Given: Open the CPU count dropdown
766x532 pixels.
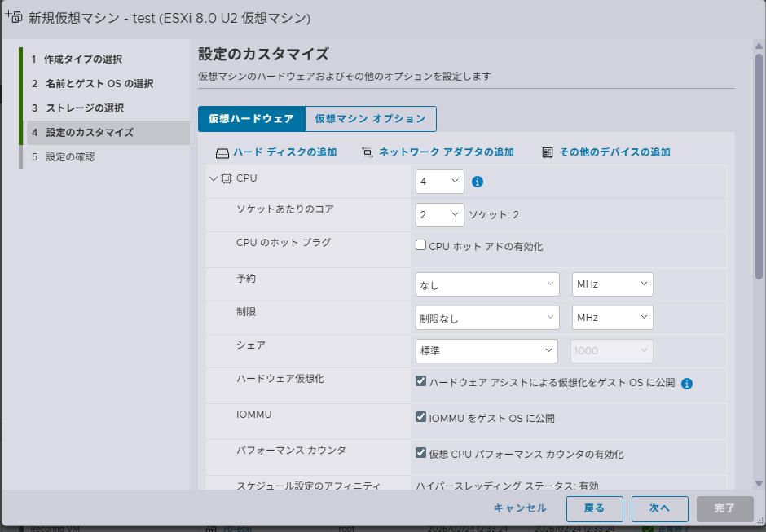Looking at the screenshot, I should 439,182.
